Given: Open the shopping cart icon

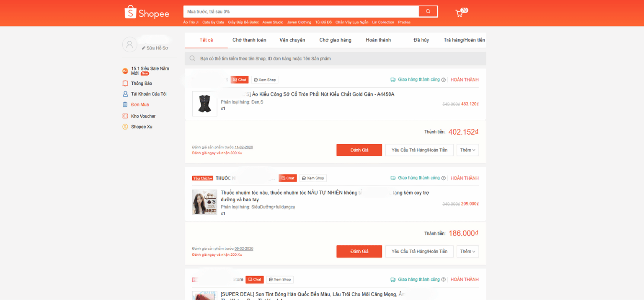Looking at the screenshot, I should 459,13.
